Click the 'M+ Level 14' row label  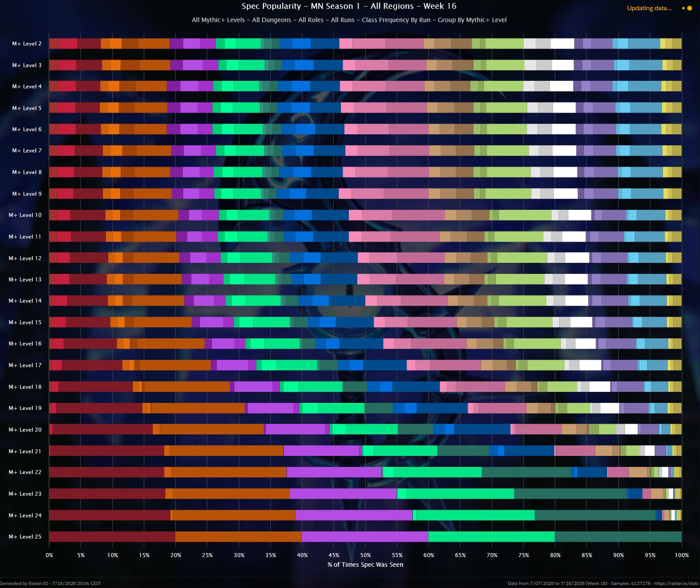(25, 301)
